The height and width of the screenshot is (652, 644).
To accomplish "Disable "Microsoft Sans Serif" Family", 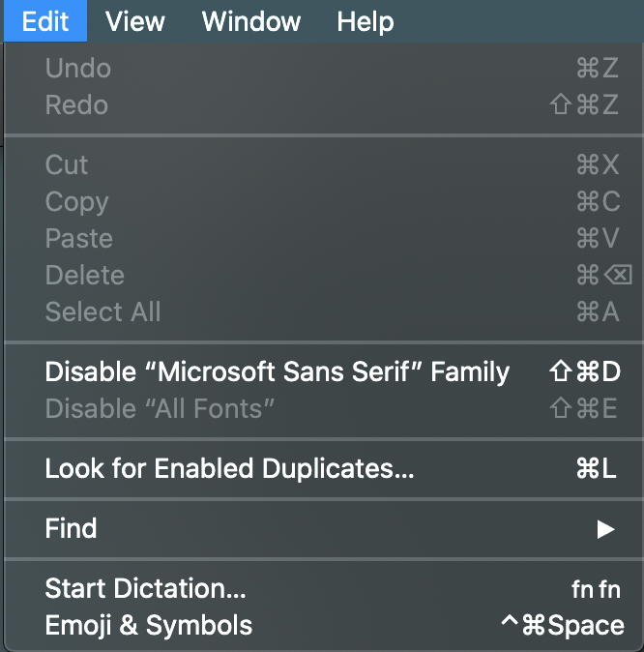I will 324,371.
